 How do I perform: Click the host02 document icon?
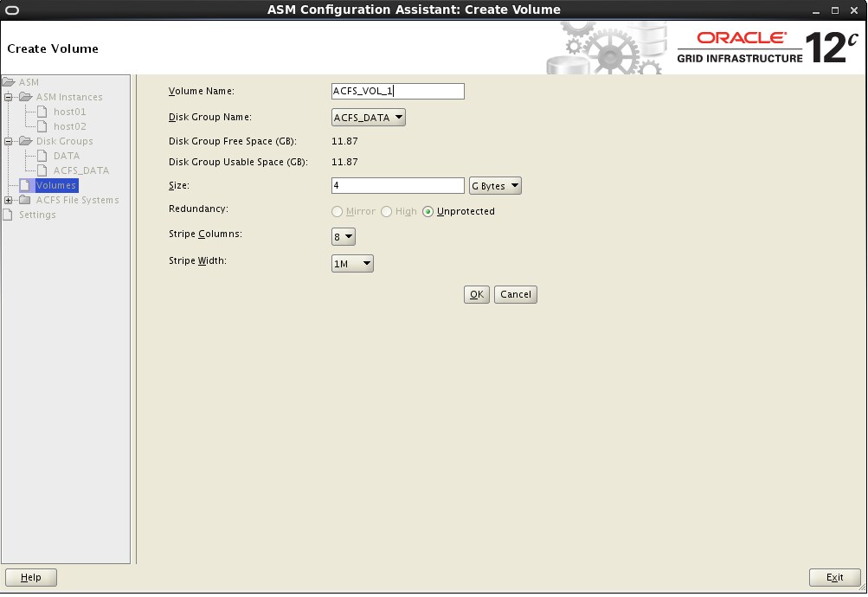pyautogui.click(x=42, y=126)
